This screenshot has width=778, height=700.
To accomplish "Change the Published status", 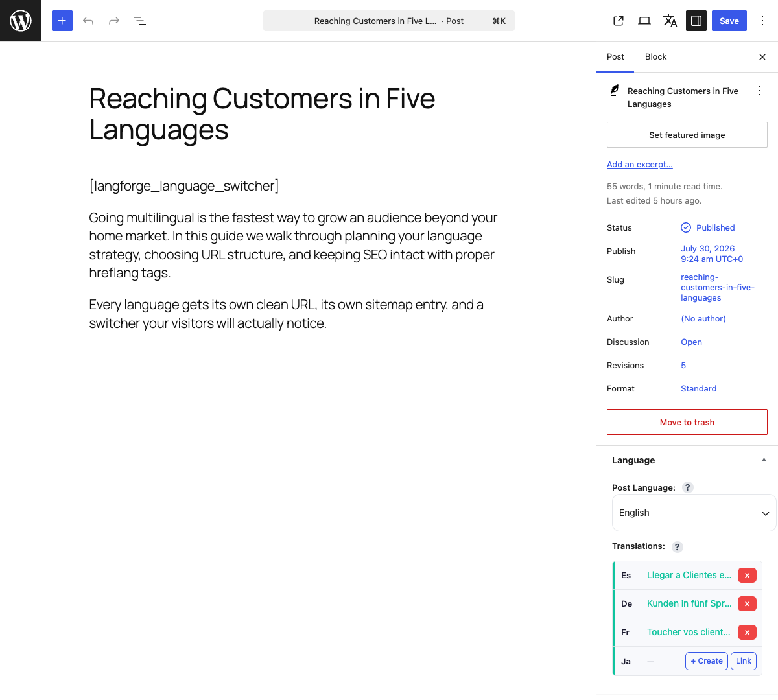I will pyautogui.click(x=708, y=227).
